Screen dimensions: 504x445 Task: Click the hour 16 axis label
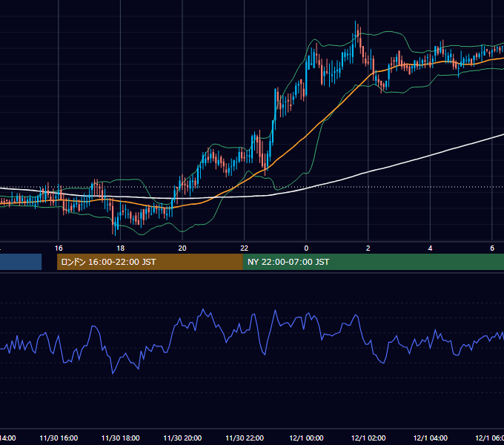[x=59, y=248]
